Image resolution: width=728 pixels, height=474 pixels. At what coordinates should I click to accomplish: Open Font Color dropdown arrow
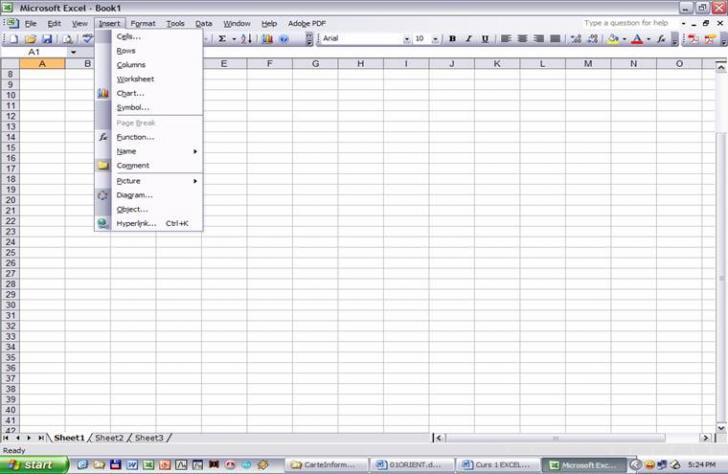pyautogui.click(x=649, y=39)
